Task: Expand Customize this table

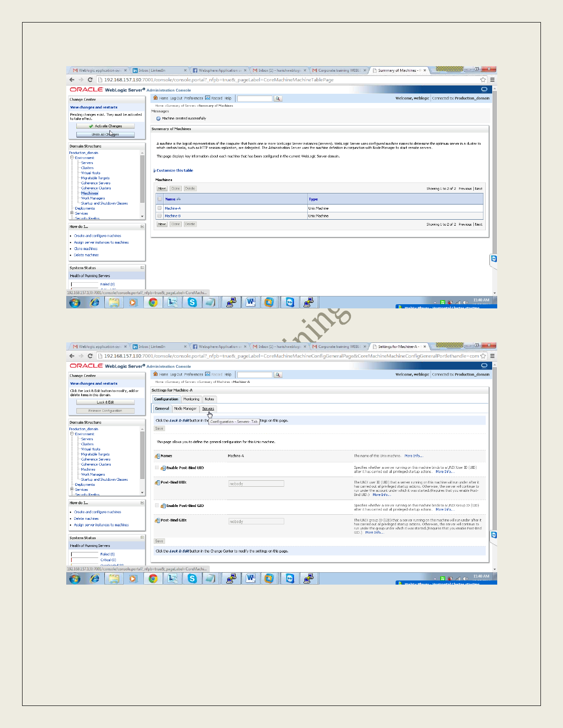Action: pyautogui.click(x=174, y=171)
